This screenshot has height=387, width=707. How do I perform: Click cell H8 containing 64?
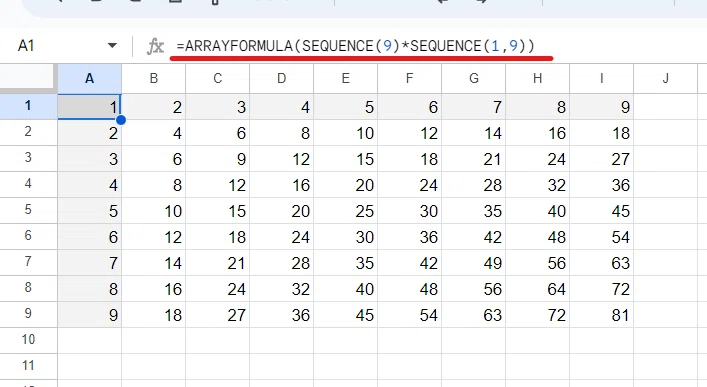click(x=538, y=288)
